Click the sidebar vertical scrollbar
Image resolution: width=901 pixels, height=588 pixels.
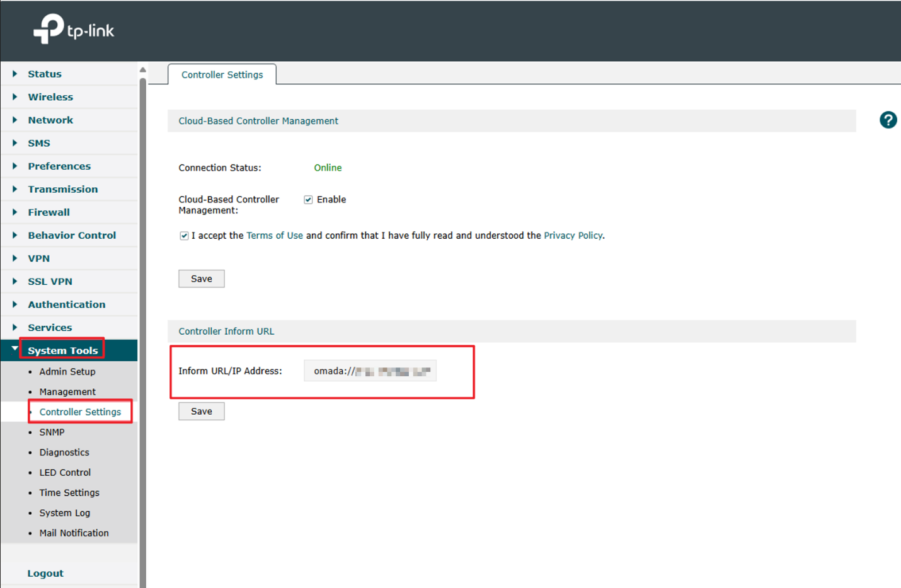point(143,315)
